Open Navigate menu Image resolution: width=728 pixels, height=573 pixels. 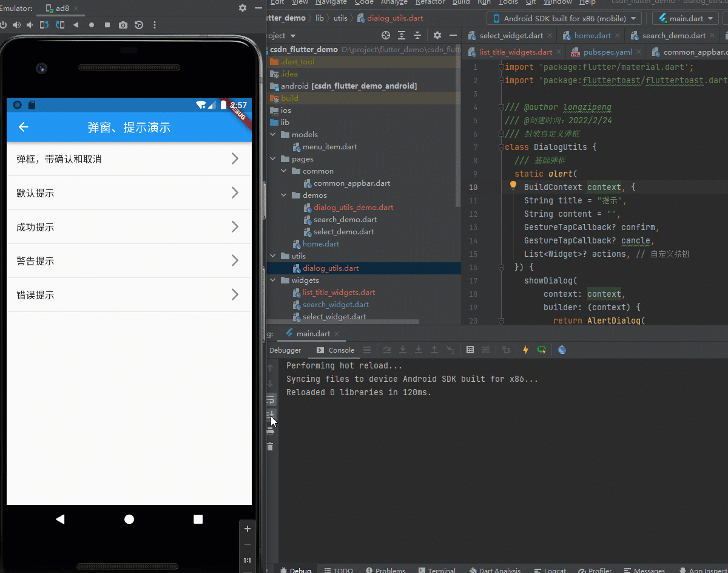331,3
